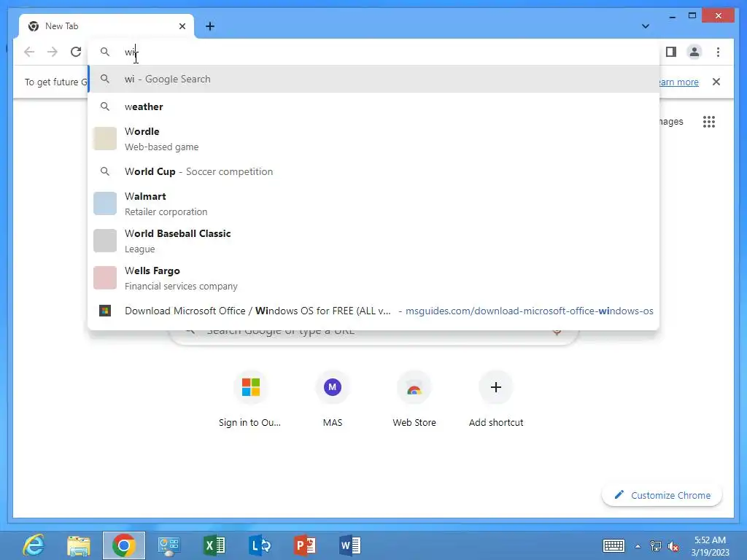Launch Word from taskbar
747x560 pixels.
tap(350, 545)
